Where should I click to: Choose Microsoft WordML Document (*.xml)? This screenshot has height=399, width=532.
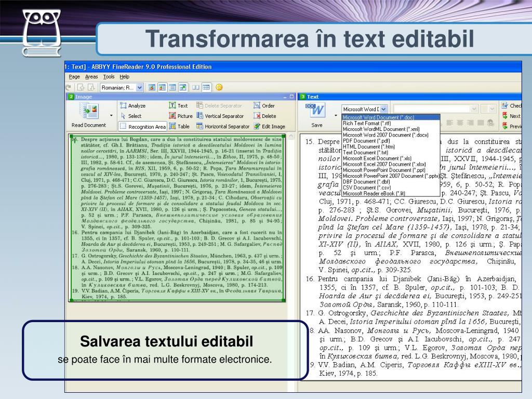tap(391, 129)
